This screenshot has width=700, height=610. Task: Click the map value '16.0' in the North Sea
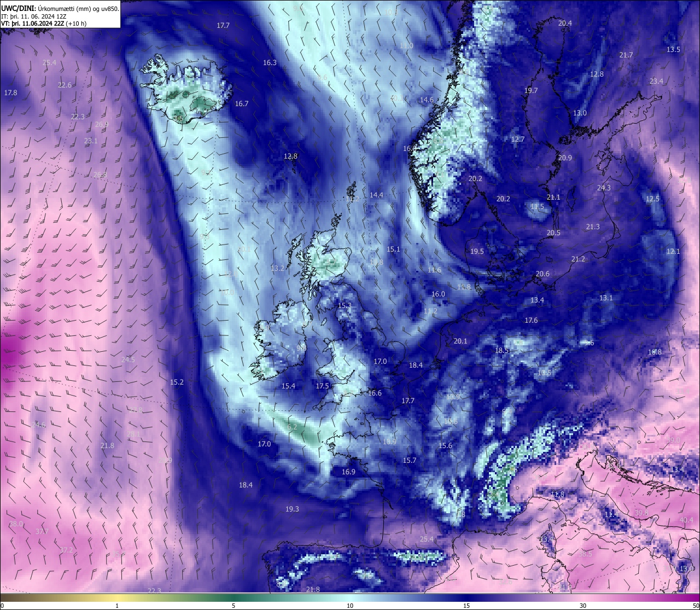tap(438, 294)
